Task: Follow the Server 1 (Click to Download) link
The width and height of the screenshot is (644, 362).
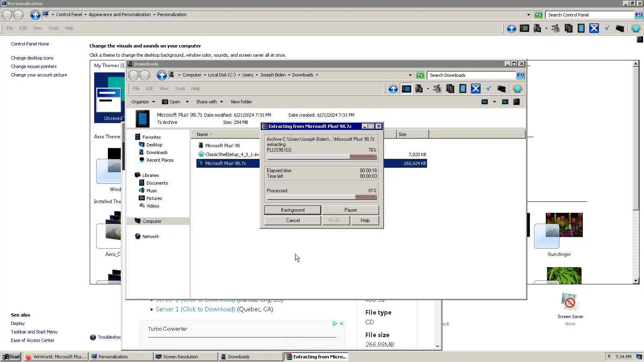Action: coord(196,309)
